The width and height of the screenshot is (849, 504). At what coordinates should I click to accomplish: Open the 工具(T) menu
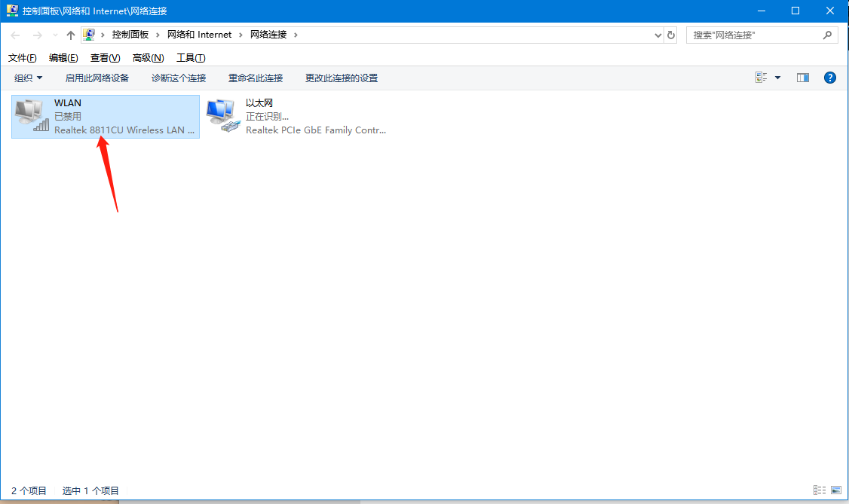coord(191,58)
